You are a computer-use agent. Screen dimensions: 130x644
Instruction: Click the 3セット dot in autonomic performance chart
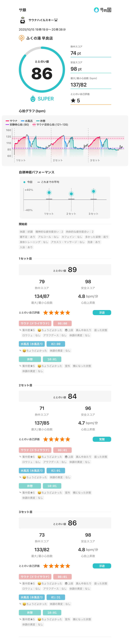click(93, 191)
